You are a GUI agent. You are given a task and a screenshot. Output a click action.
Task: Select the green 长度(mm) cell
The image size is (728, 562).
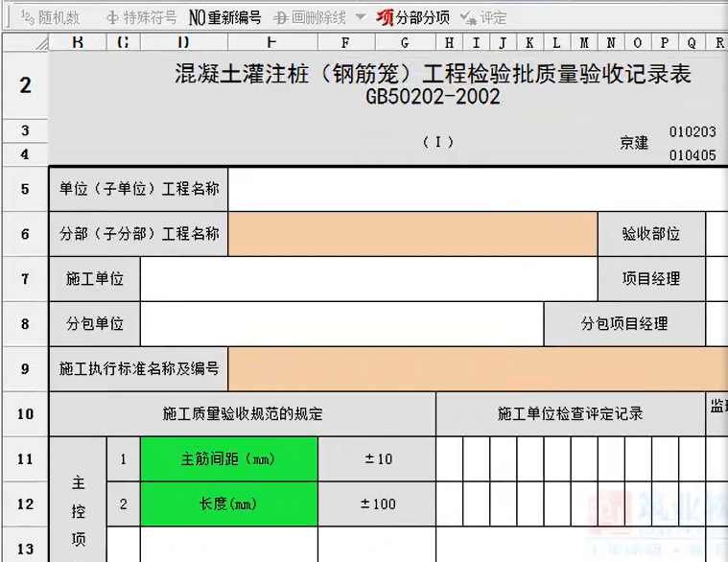click(228, 503)
